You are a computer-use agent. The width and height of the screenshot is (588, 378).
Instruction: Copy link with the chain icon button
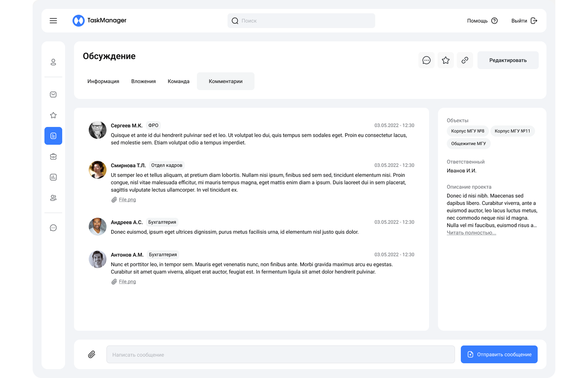tap(465, 60)
